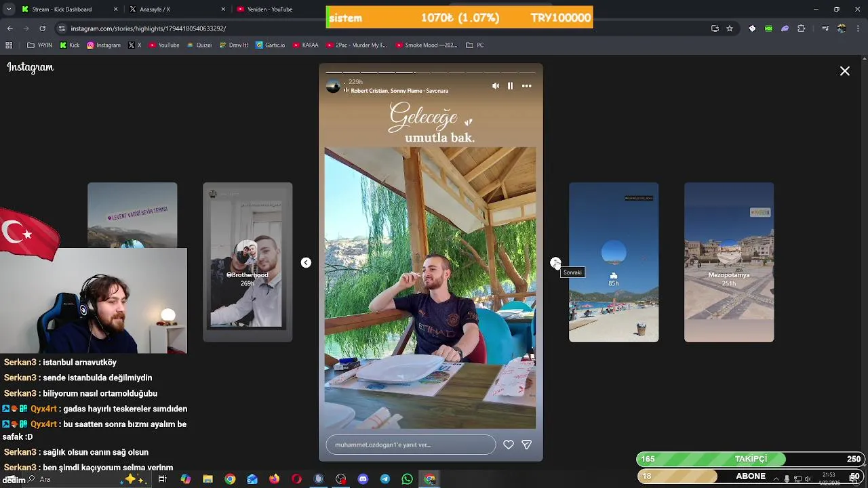Image resolution: width=868 pixels, height=488 pixels.
Task: Open the purple extension icon
Action: (x=785, y=28)
